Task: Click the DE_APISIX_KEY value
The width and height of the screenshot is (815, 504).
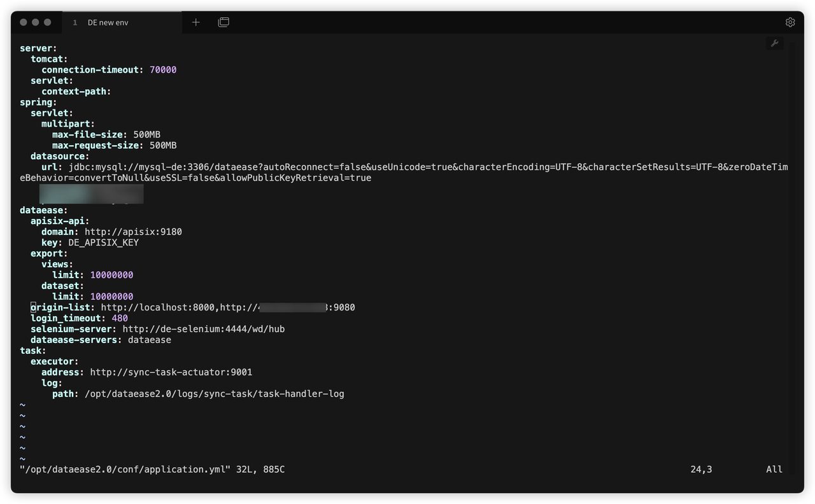Action: [x=103, y=243]
